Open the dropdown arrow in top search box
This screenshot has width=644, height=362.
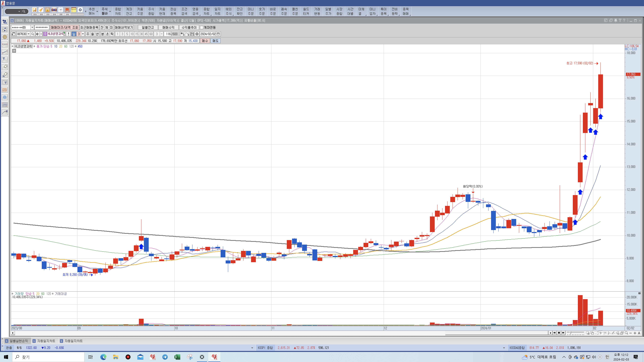tap(19, 11)
